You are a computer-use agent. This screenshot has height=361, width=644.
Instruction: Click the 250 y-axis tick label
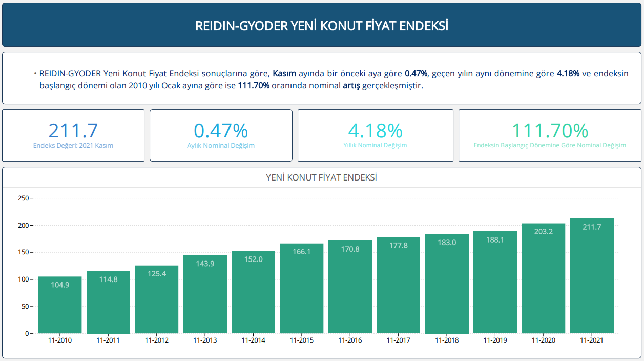point(23,198)
